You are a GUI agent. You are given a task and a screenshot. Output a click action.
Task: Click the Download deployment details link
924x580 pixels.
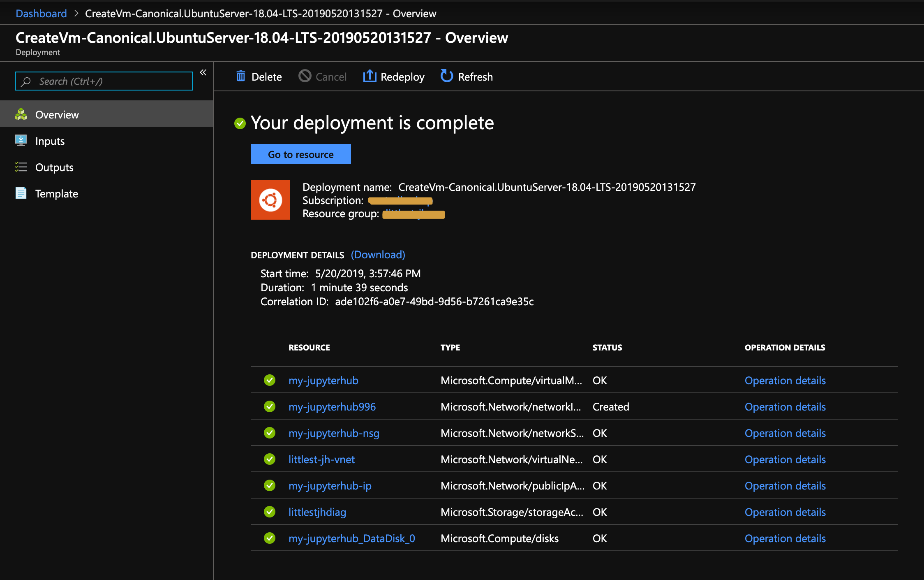pyautogui.click(x=378, y=255)
